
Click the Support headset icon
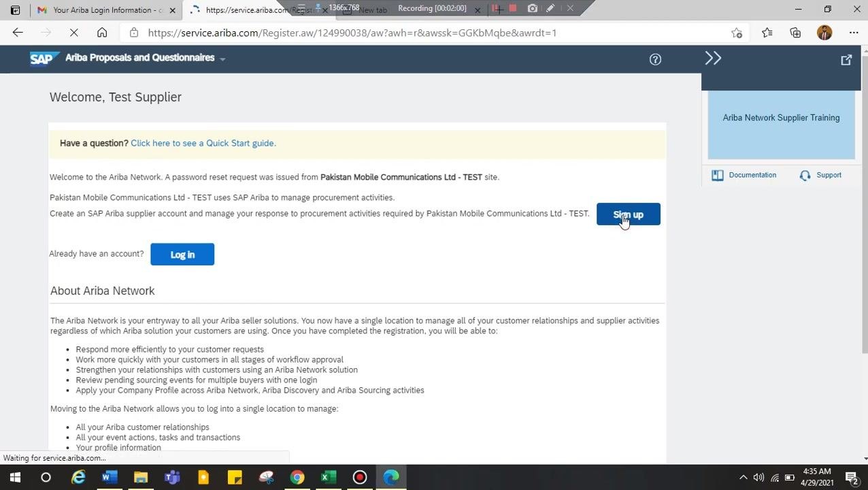tap(805, 176)
